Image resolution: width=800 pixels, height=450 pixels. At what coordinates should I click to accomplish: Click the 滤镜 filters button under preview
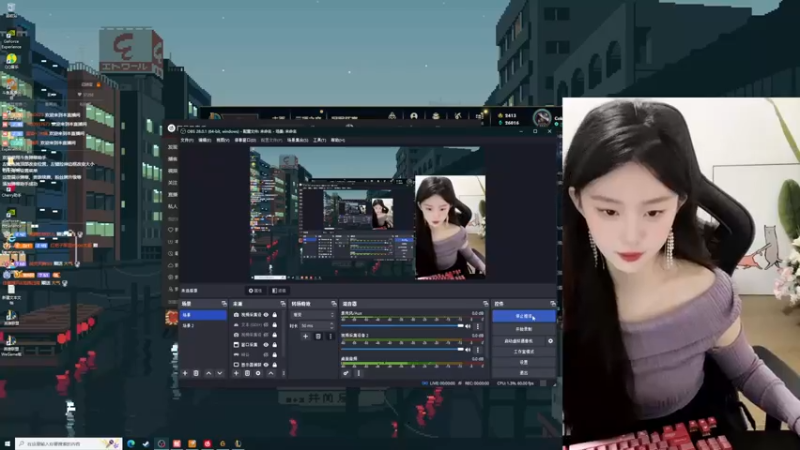pyautogui.click(x=279, y=291)
